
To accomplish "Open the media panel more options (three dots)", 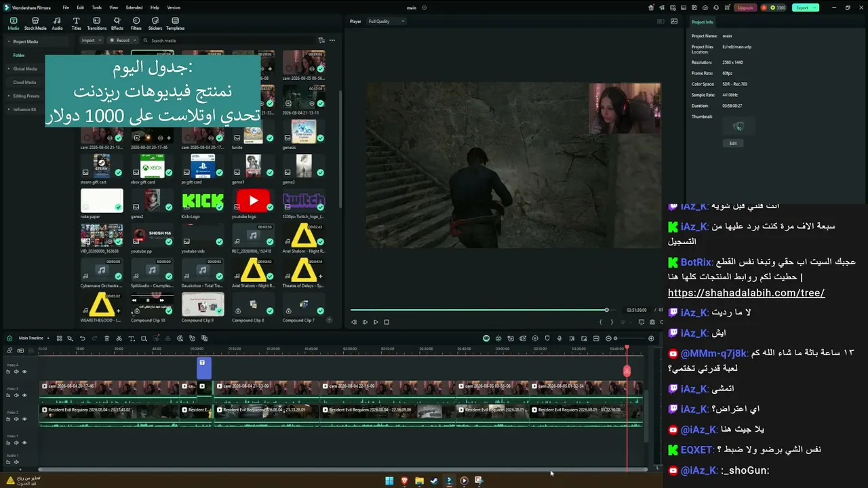I will [332, 41].
